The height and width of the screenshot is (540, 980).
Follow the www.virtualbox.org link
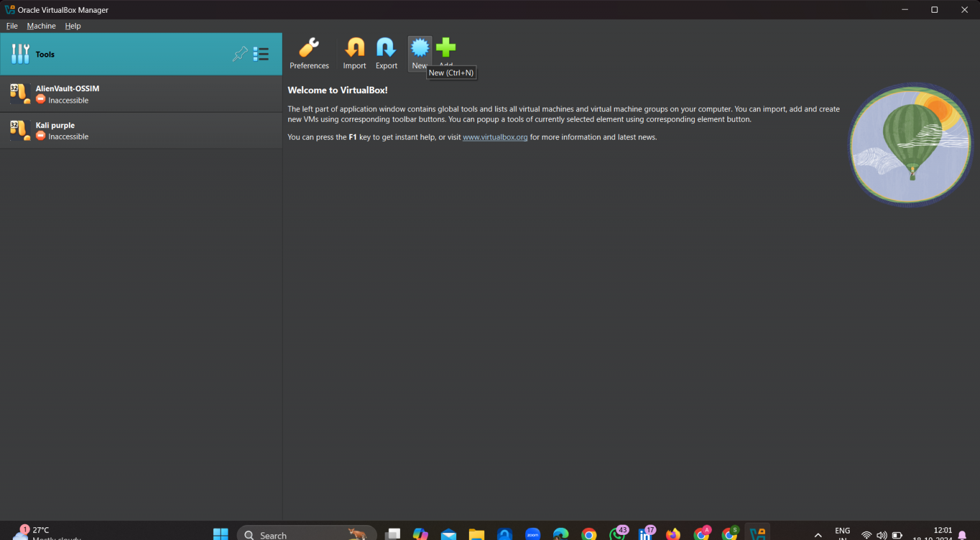click(x=495, y=136)
